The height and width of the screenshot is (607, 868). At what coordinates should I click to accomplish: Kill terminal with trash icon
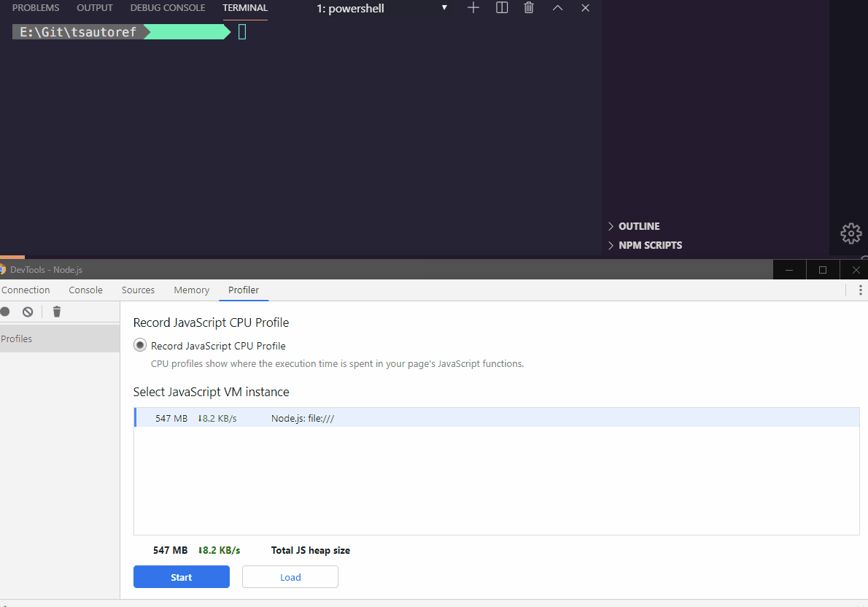point(530,8)
